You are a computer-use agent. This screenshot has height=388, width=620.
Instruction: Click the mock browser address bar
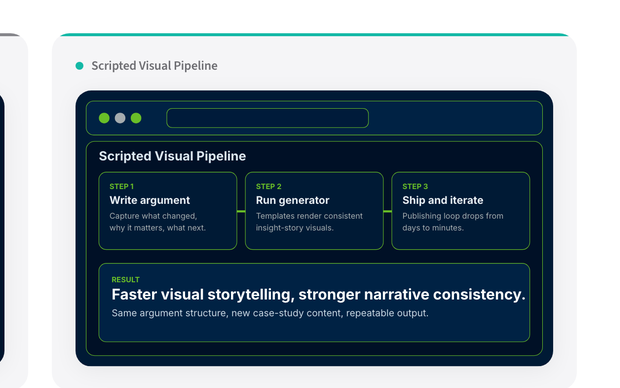tap(267, 118)
